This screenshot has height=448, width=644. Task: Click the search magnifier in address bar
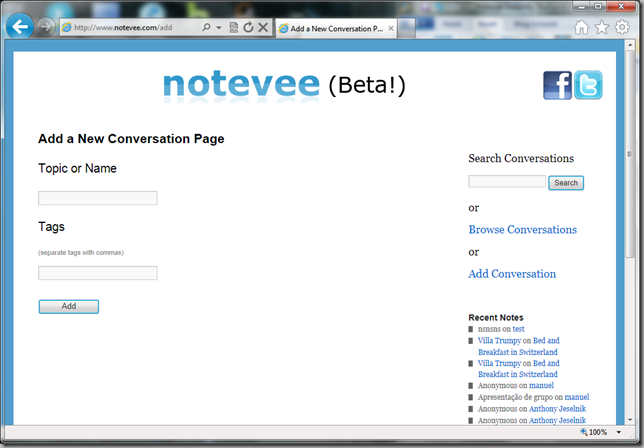point(206,27)
